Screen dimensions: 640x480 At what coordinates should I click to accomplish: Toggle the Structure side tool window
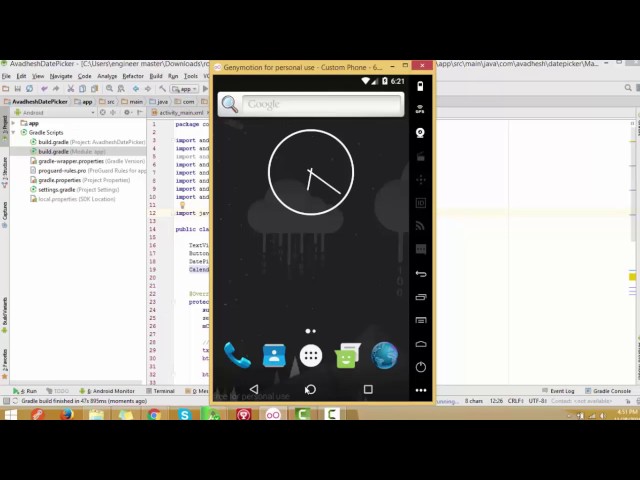(x=4, y=172)
